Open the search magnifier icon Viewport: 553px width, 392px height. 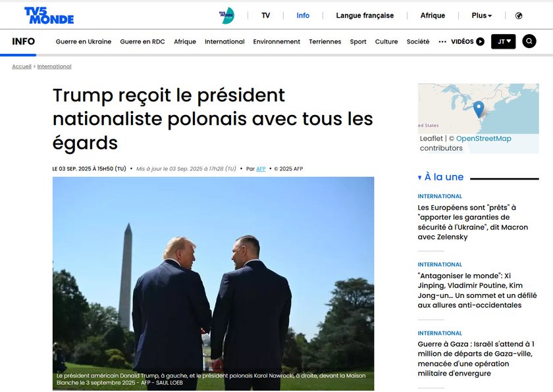click(x=529, y=41)
